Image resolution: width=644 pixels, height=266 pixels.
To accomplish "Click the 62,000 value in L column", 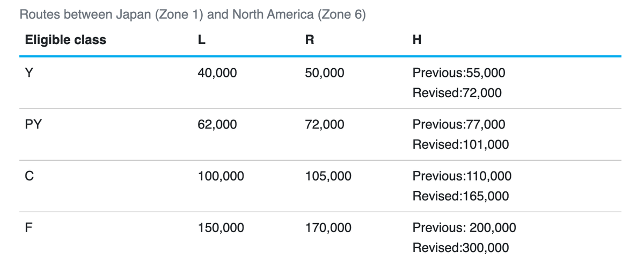I will tap(217, 125).
